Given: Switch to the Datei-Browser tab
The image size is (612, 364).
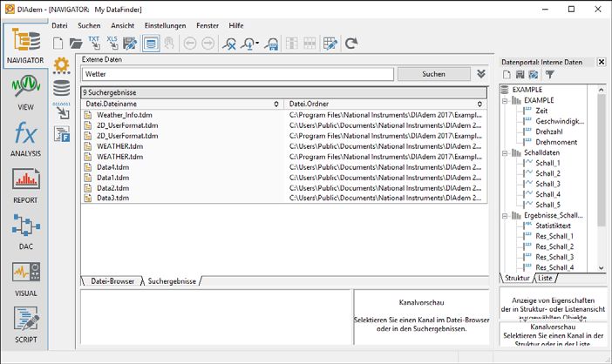Looking at the screenshot, I should coord(112,281).
